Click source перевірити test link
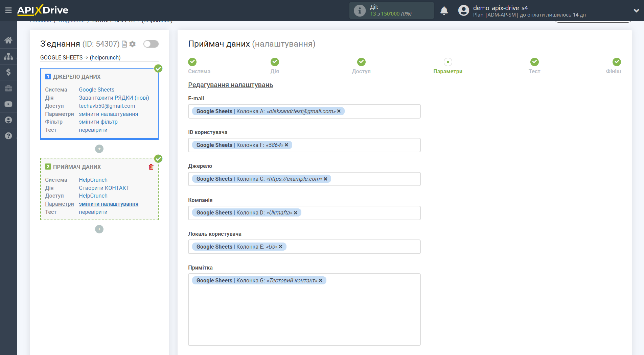The image size is (644, 355). pyautogui.click(x=93, y=130)
